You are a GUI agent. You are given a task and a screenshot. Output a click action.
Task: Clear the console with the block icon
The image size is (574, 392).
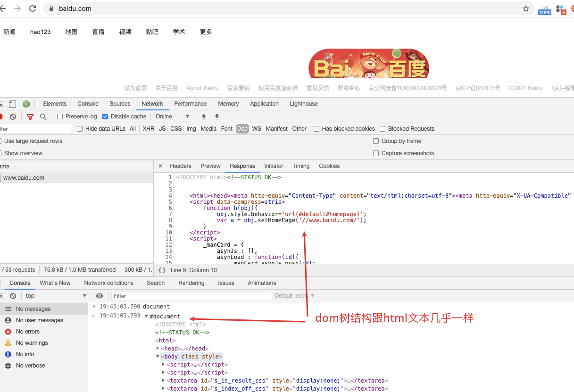tap(13, 296)
